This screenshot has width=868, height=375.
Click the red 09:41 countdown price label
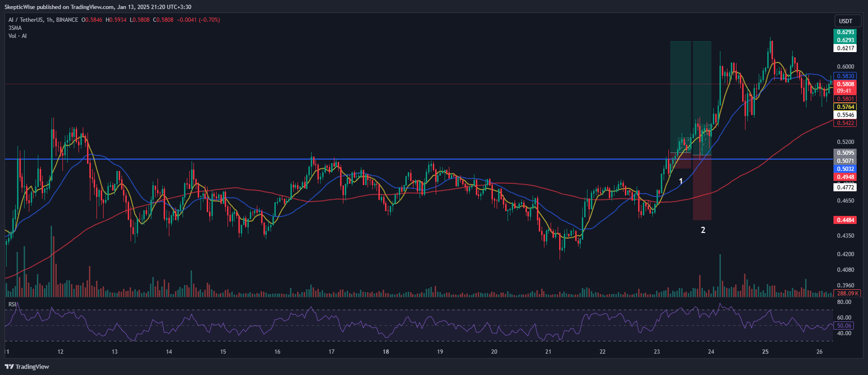[x=845, y=91]
